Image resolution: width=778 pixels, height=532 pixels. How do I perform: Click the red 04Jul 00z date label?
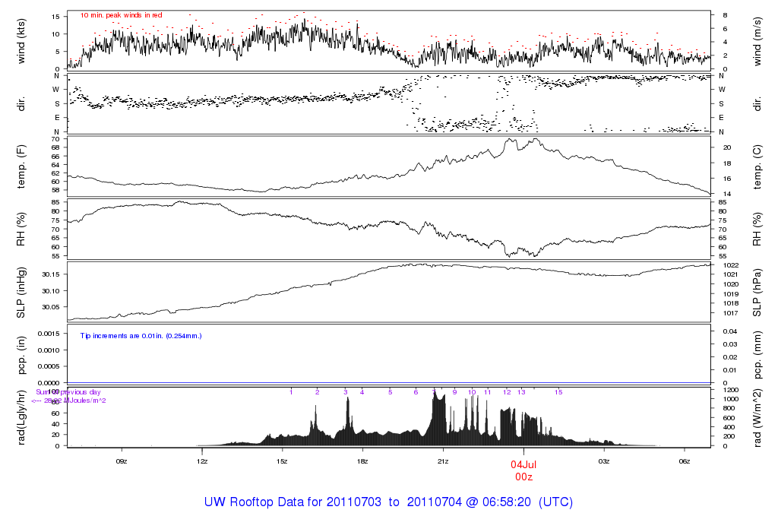tap(524, 471)
